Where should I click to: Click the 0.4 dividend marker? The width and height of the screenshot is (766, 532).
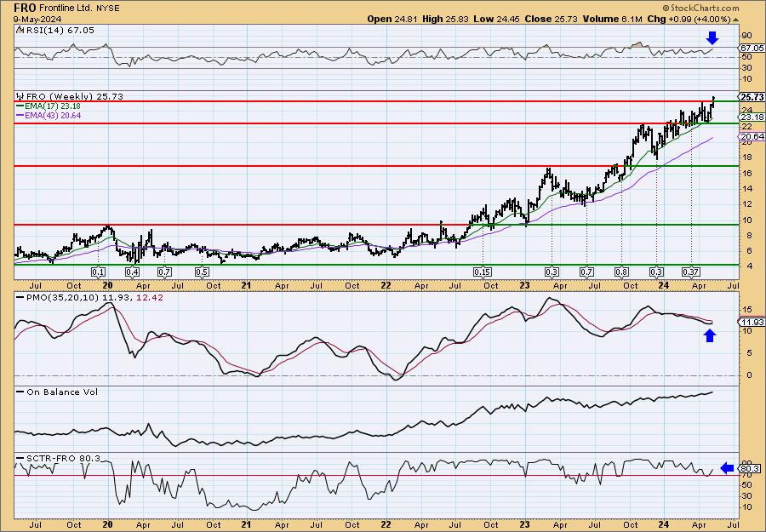click(x=133, y=272)
